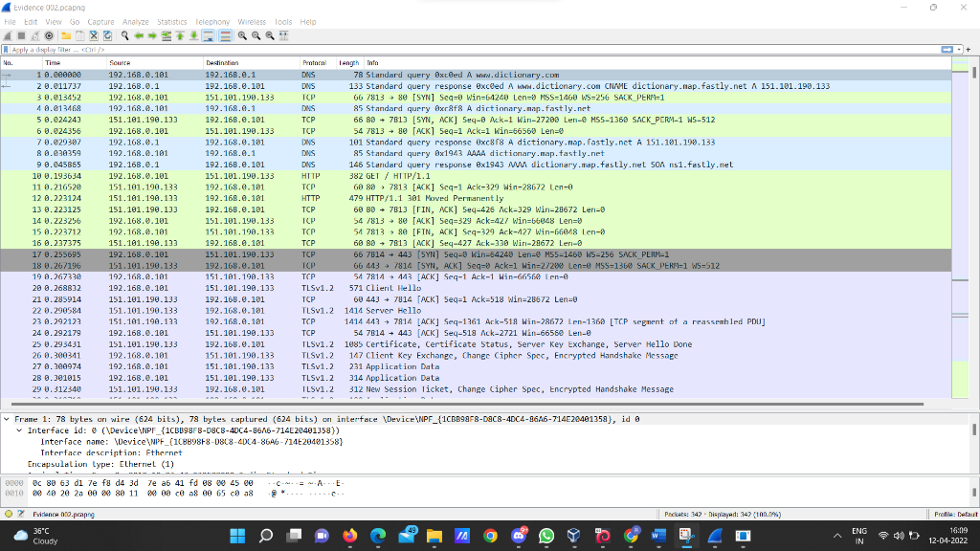The height and width of the screenshot is (551, 980).
Task: Restart the current capture
Action: (x=35, y=35)
